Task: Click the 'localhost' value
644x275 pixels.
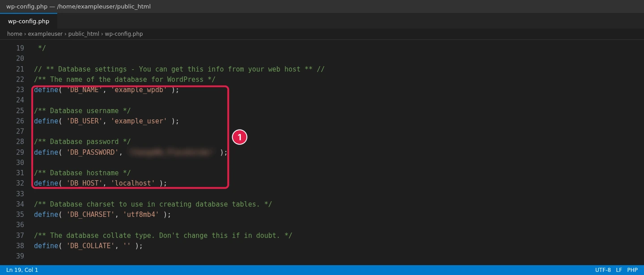Action: 133,183
